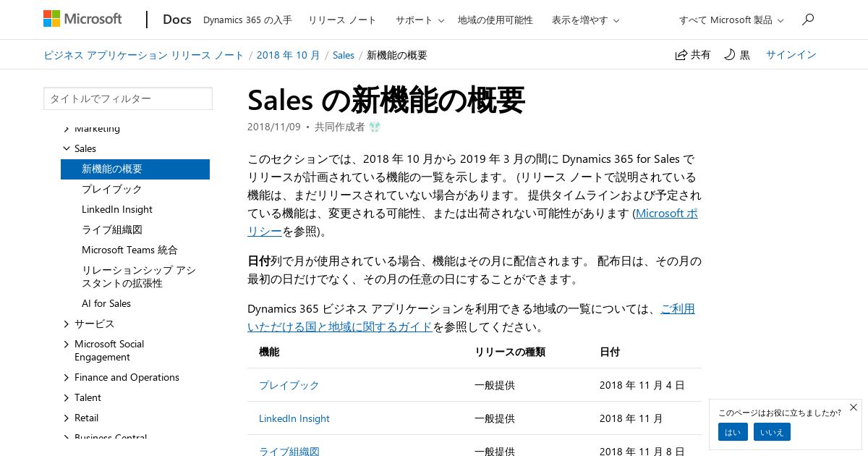Click the 機能 column header
Viewport: 868px width, 456px height.
tap(269, 352)
